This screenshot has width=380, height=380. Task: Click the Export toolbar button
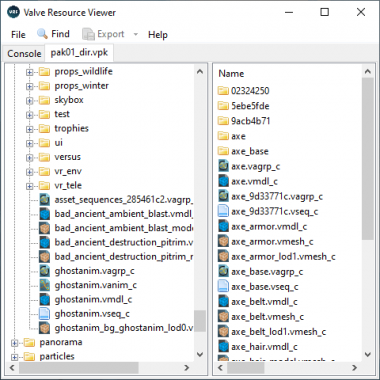[x=104, y=34]
